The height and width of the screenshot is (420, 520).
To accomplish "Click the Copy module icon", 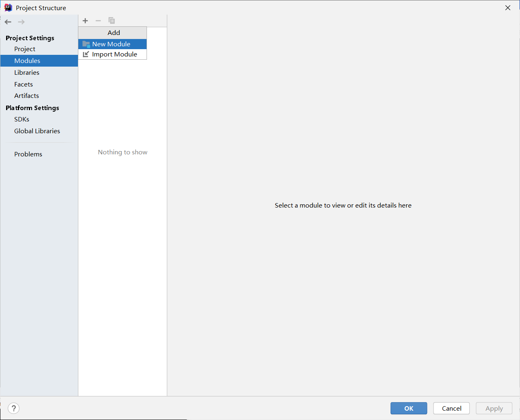I will tap(112, 21).
